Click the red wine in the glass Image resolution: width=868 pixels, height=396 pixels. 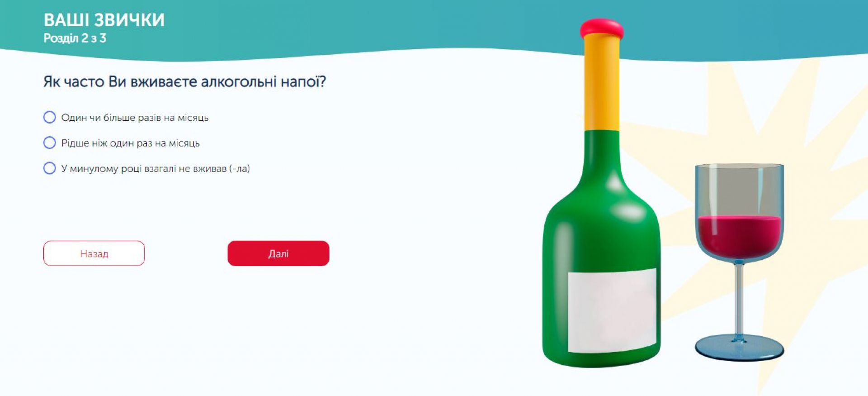pos(739,235)
